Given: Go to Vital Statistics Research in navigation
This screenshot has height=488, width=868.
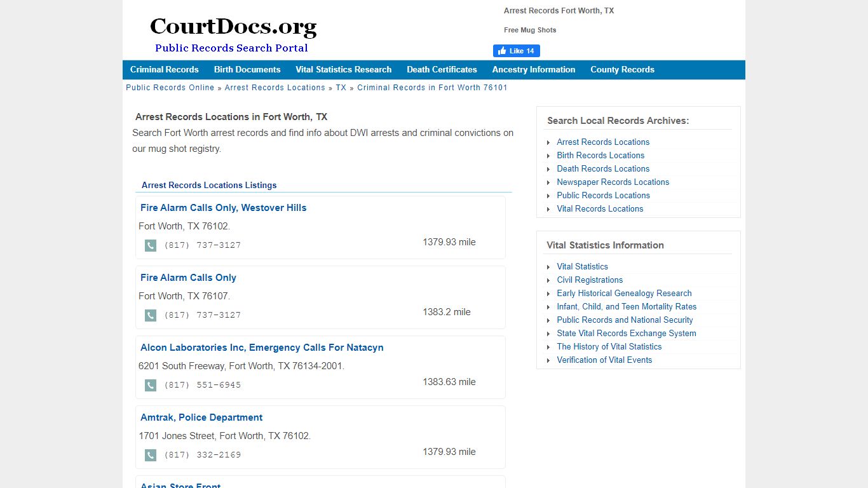Looking at the screenshot, I should coord(343,69).
